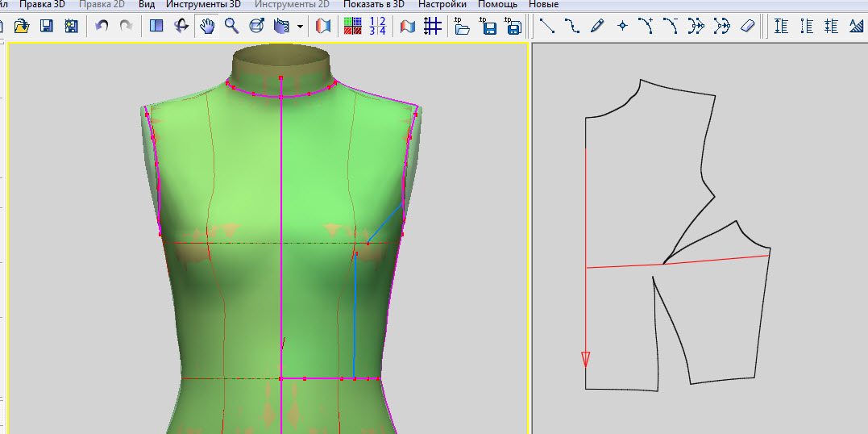Viewport: 868px width, 434px height.
Task: Toggle the numbered 1234 panels button
Action: [376, 26]
